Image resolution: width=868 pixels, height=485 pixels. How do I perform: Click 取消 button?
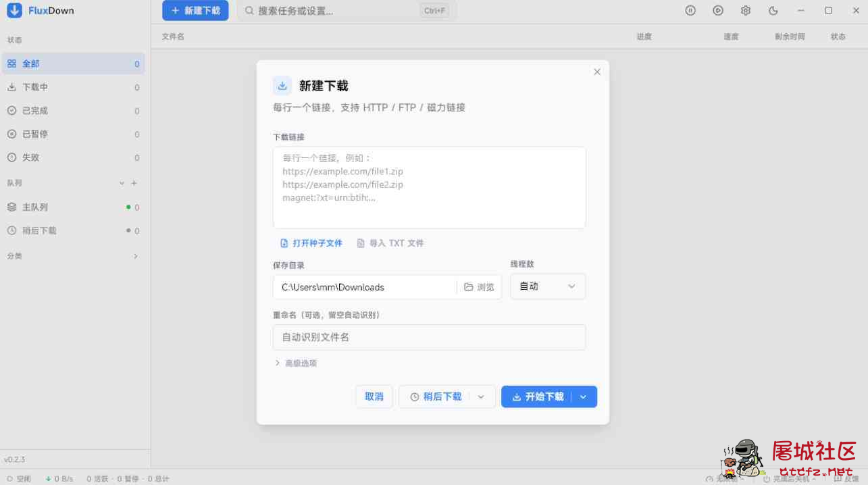(374, 397)
